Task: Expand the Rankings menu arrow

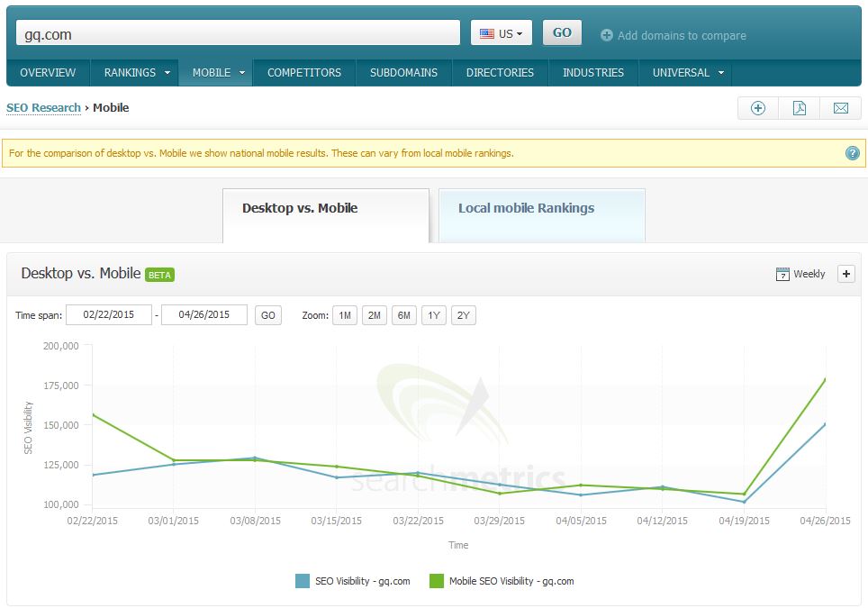Action: (167, 73)
